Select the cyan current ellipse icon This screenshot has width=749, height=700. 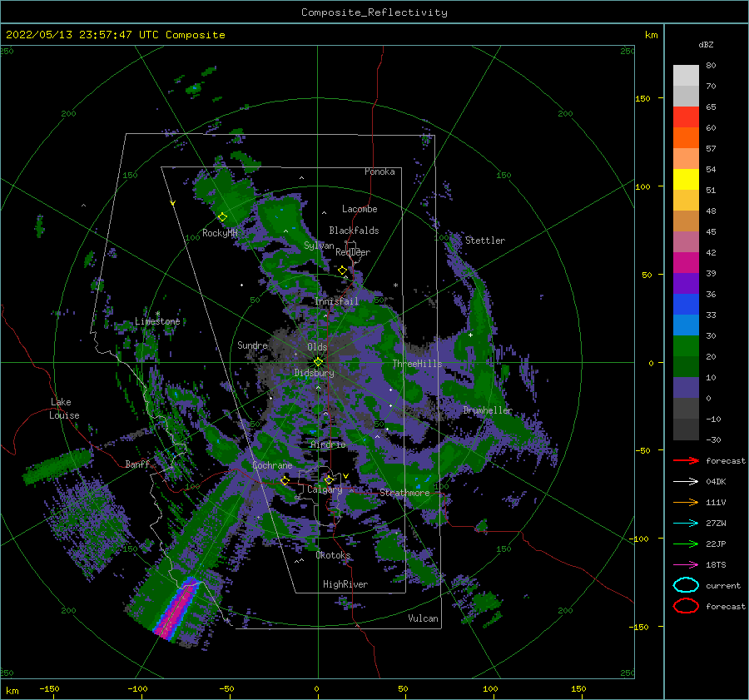pos(686,585)
